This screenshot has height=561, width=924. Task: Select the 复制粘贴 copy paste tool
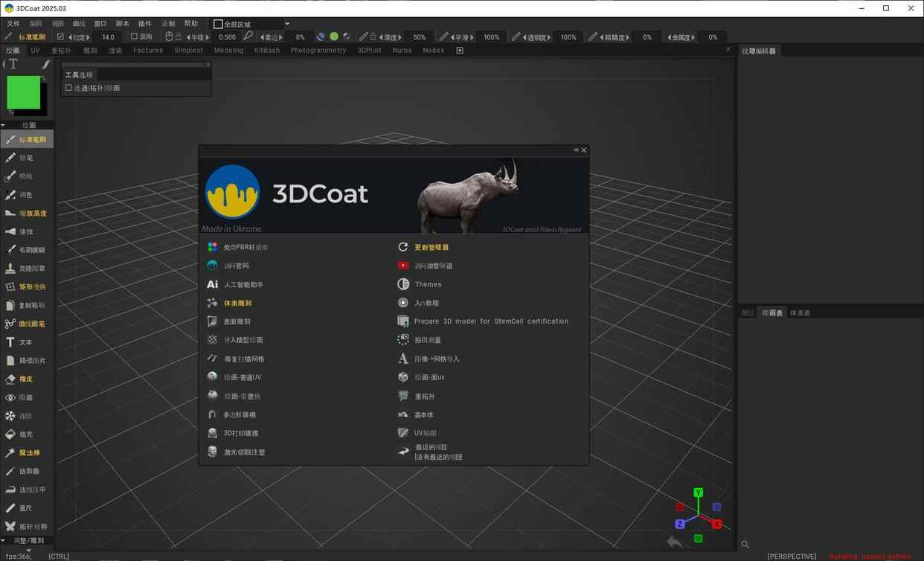coord(27,306)
